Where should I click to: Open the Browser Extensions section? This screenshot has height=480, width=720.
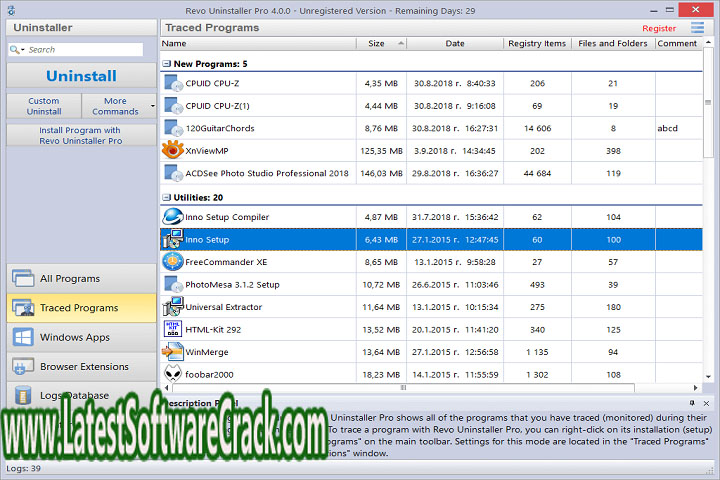[81, 367]
